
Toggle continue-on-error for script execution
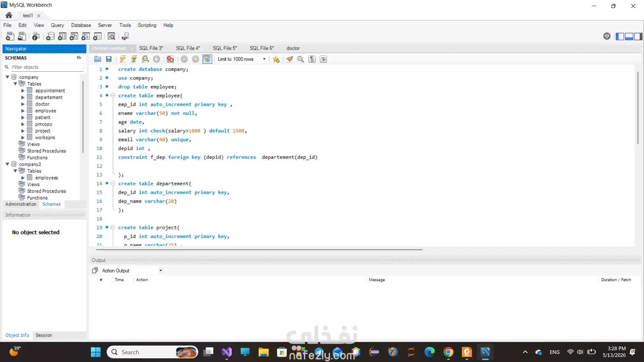(170, 59)
